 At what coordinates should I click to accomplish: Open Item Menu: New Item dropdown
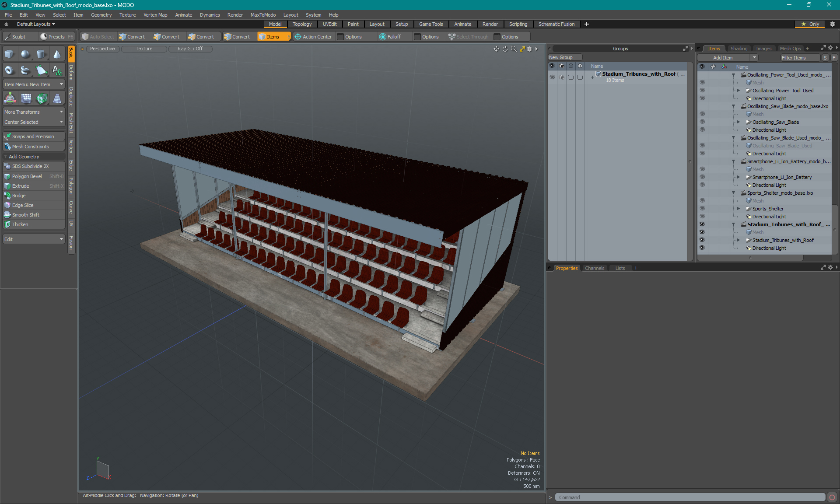tap(34, 84)
